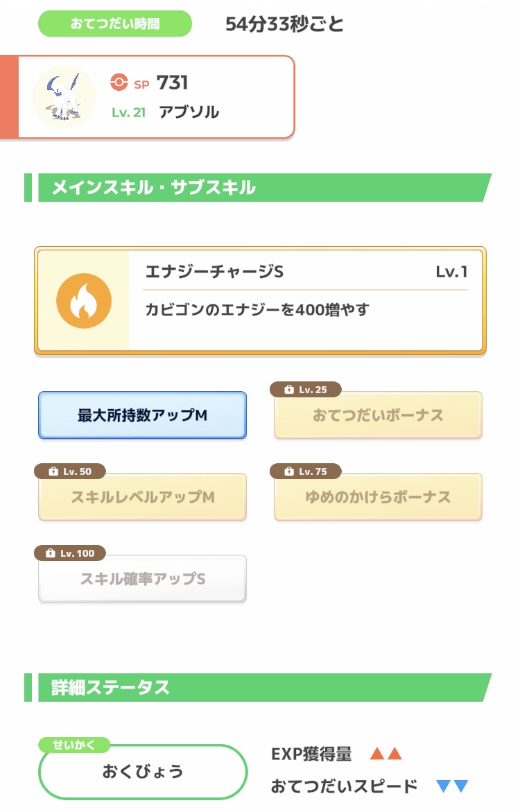Click the orange up arrows beside EXP獲得量
Viewport: 520px width, 812px height.
tap(386, 754)
